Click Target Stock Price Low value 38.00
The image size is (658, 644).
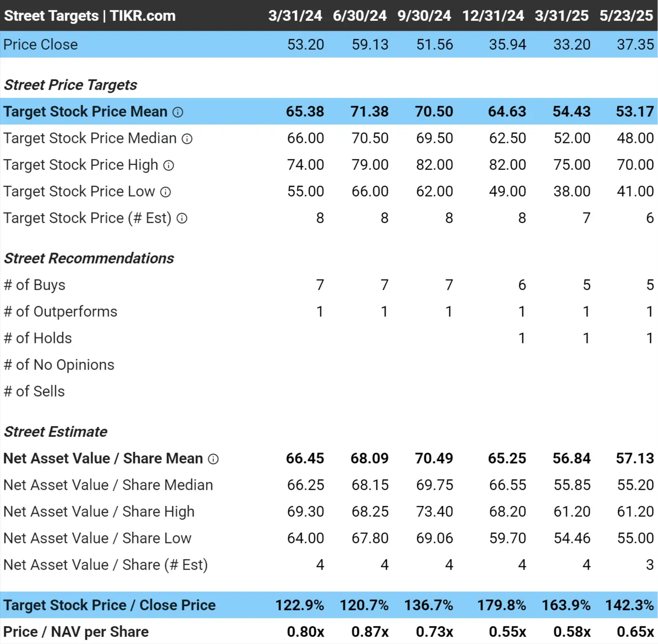tap(572, 191)
